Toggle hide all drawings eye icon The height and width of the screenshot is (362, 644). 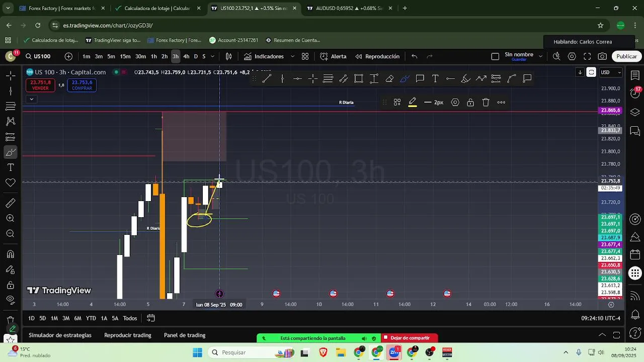click(10, 300)
